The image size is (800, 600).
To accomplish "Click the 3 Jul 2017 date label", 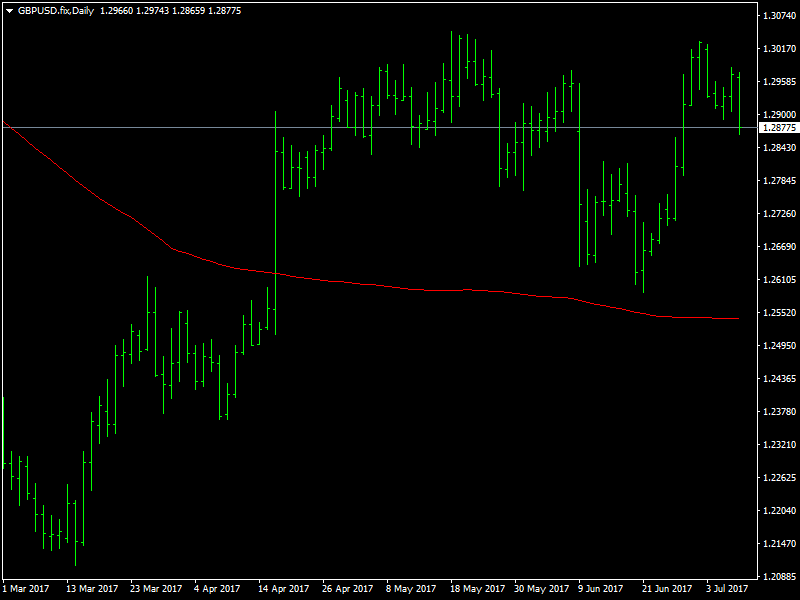I will pos(727,589).
